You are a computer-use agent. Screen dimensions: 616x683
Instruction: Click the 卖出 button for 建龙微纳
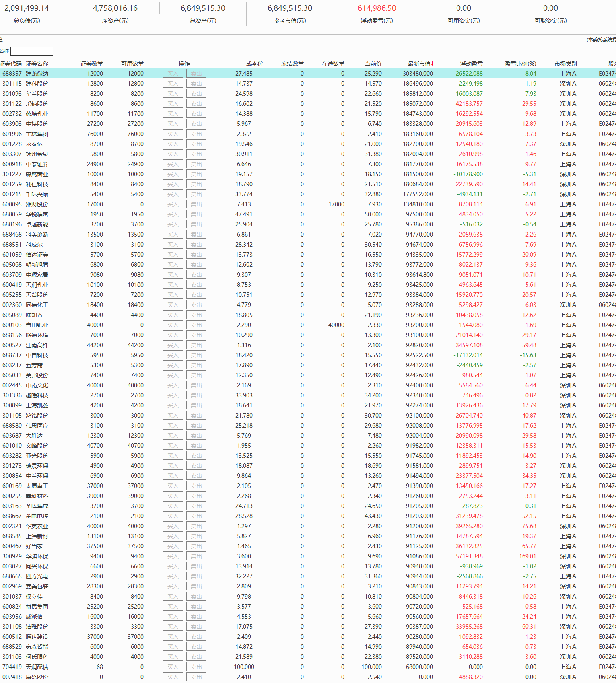click(196, 74)
